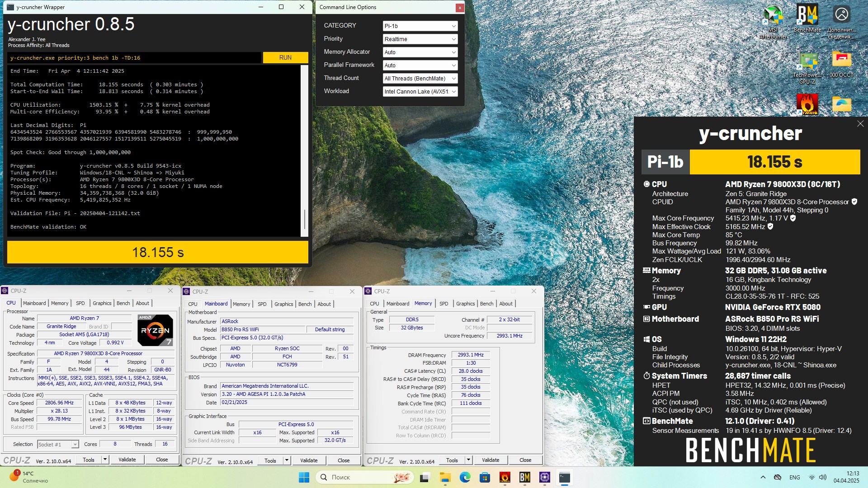Click the CPU chip icon in BenchMate panel
This screenshot has width=868, height=488.
[x=646, y=184]
